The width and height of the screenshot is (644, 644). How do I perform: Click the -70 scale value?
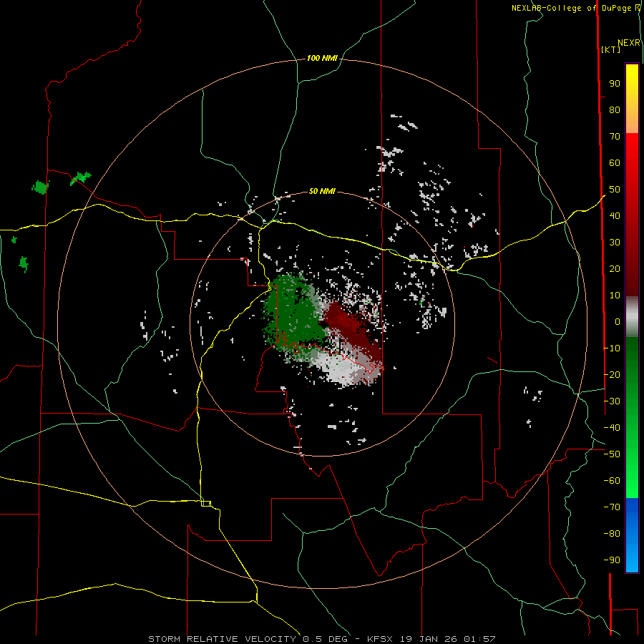pos(612,507)
